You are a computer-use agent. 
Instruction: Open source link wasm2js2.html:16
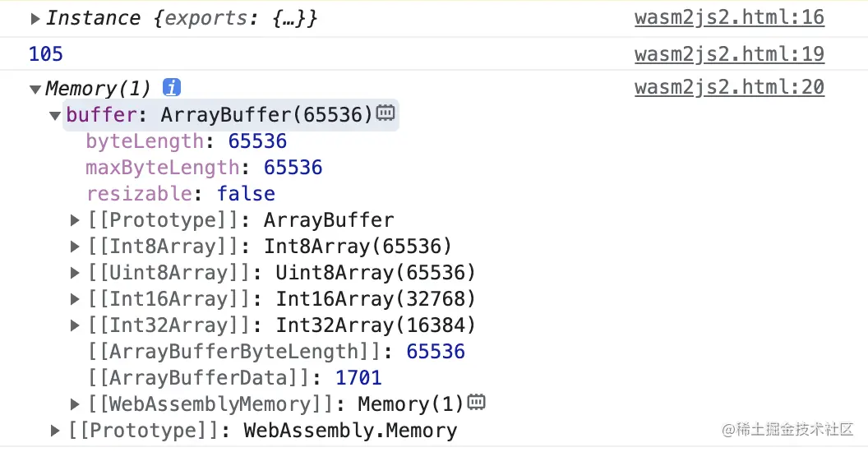[x=730, y=18]
